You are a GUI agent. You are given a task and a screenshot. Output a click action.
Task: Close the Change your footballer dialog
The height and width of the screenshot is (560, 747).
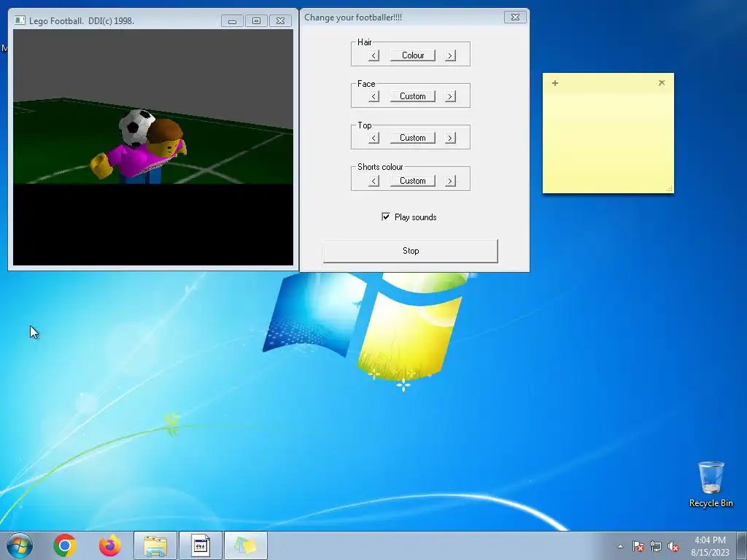[515, 17]
